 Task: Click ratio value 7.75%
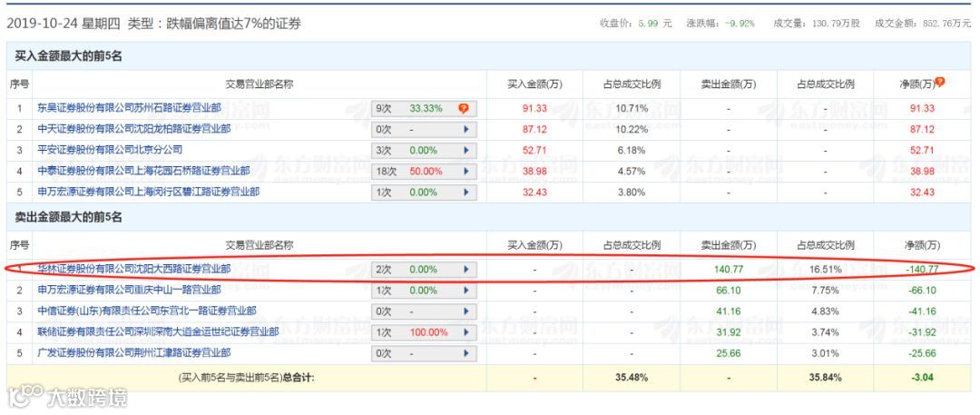tap(826, 290)
